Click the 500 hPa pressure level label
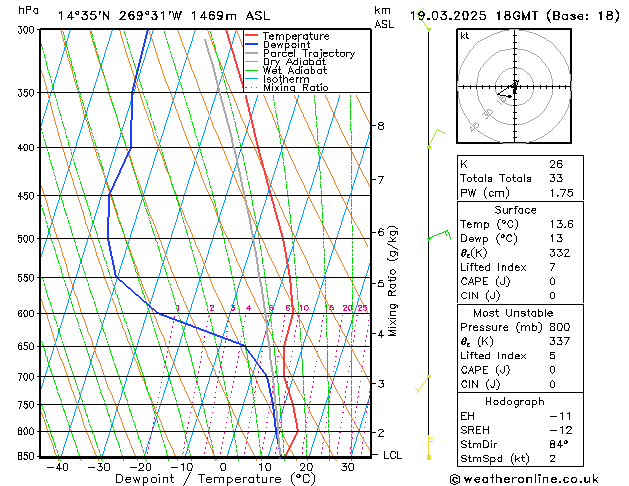Image resolution: width=629 pixels, height=486 pixels. click(28, 239)
